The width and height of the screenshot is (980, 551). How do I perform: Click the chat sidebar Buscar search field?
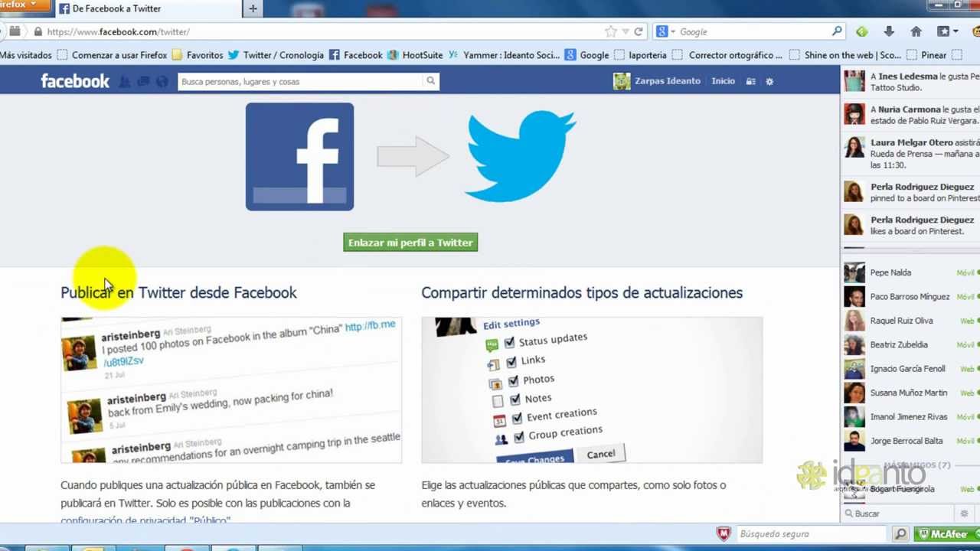(x=900, y=514)
